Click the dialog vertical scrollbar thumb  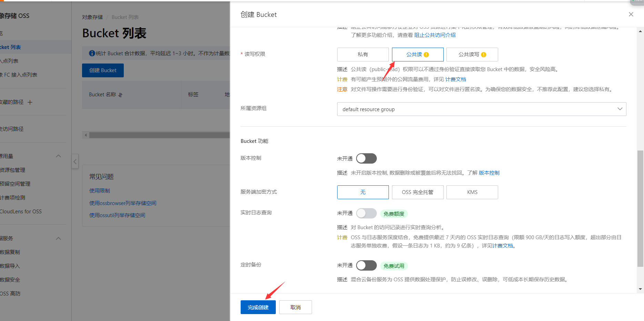pyautogui.click(x=640, y=208)
